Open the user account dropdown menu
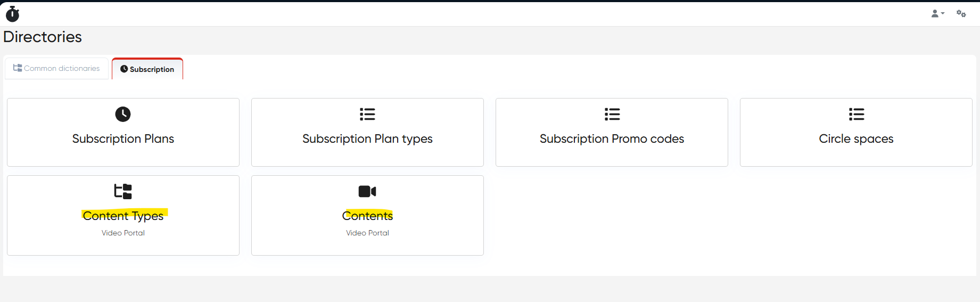 coord(937,14)
